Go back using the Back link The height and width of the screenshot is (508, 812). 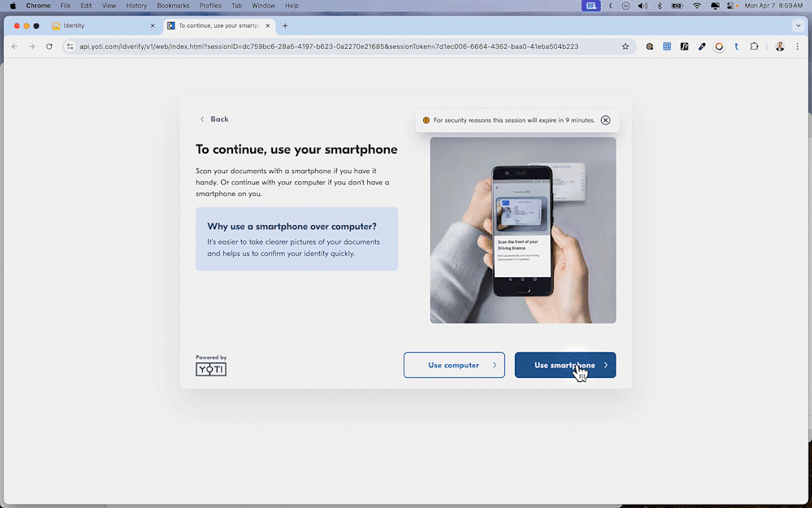[214, 119]
